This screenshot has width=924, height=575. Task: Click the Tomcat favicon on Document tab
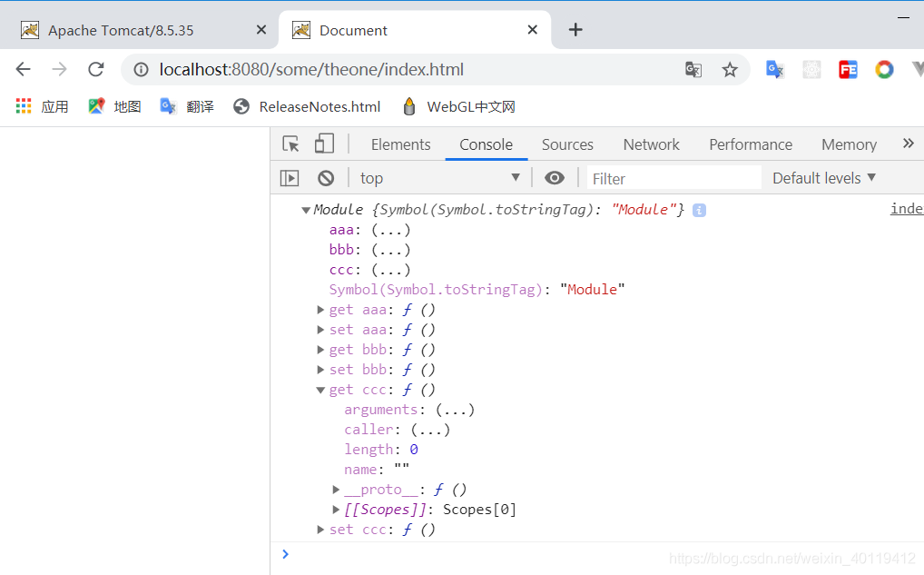(x=301, y=30)
